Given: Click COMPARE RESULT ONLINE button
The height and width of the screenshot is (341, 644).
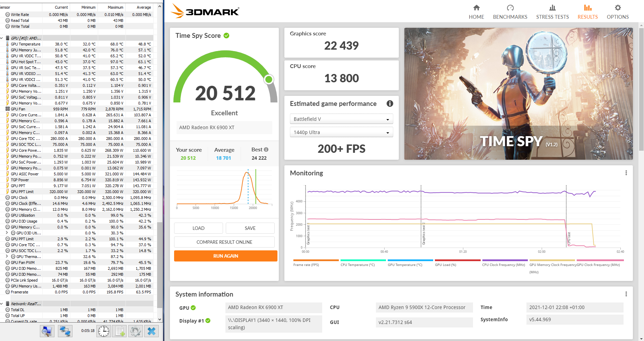Looking at the screenshot, I should coord(224,242).
